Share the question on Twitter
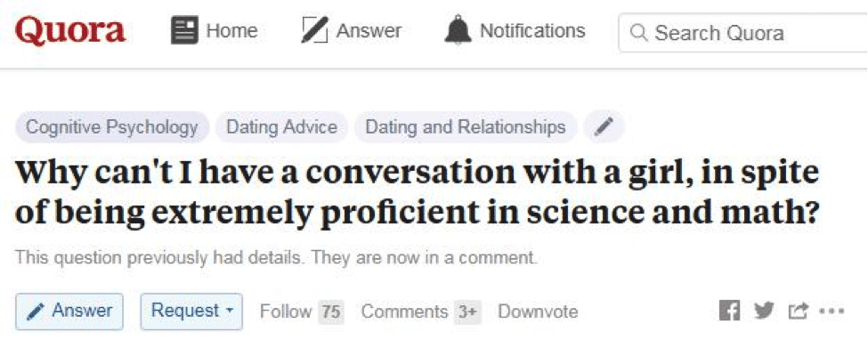Screen dimensions: 868x364 [x=764, y=311]
